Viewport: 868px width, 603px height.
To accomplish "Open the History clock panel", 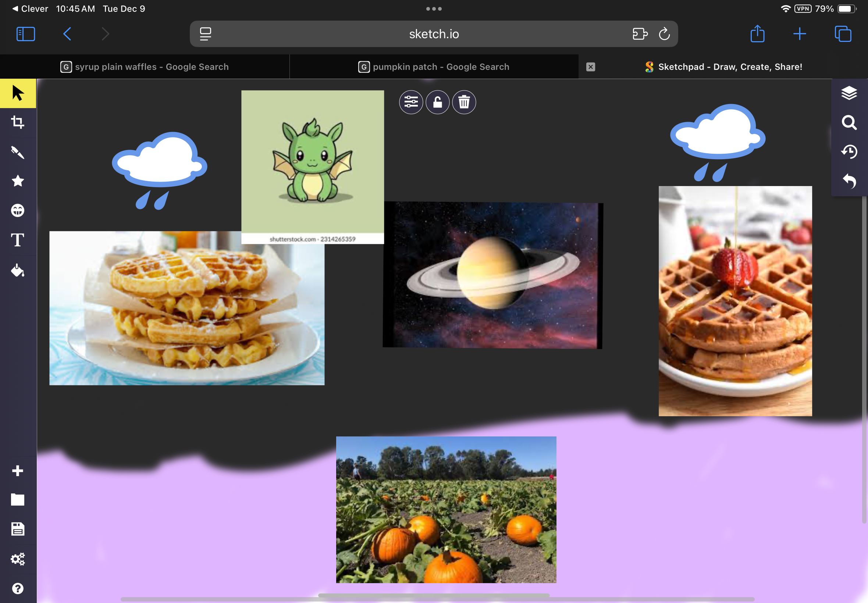I will (849, 151).
